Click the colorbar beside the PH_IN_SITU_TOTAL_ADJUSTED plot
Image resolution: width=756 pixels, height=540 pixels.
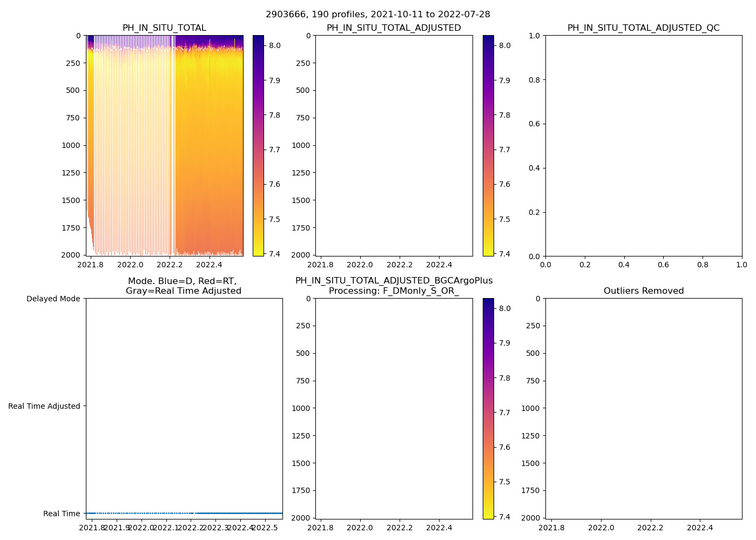pyautogui.click(x=488, y=146)
